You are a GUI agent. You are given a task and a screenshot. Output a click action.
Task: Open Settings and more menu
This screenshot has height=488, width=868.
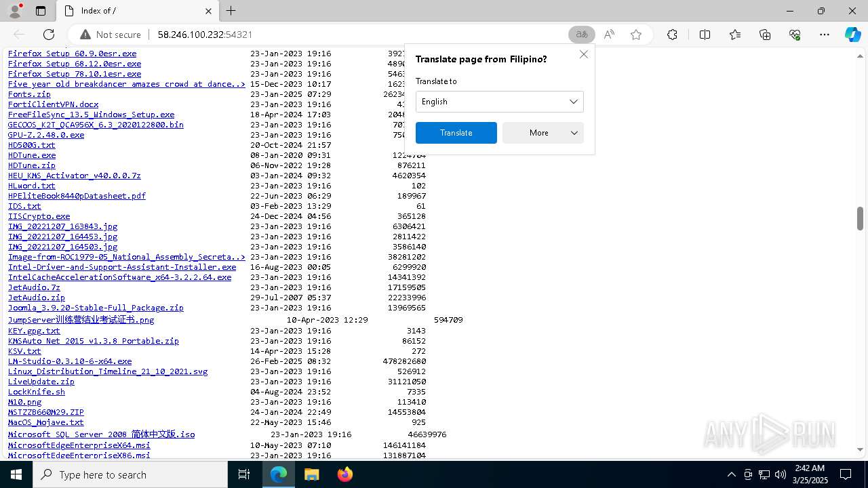(825, 35)
